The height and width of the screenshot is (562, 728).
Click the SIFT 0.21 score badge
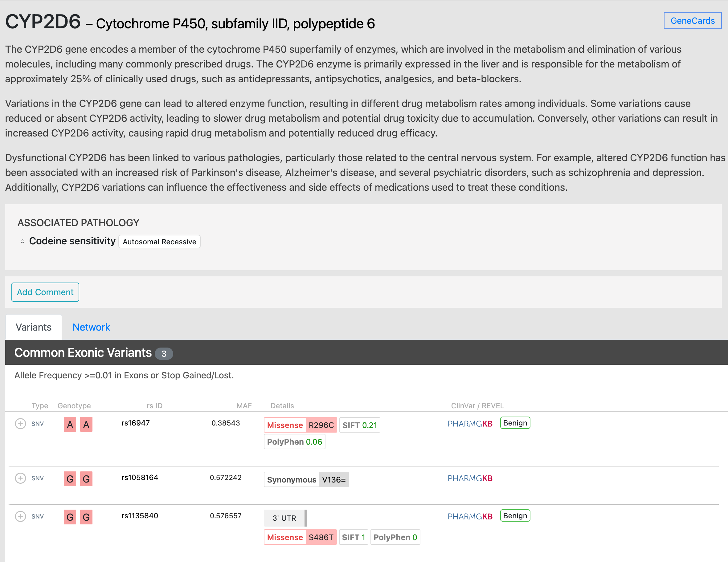[x=359, y=425]
